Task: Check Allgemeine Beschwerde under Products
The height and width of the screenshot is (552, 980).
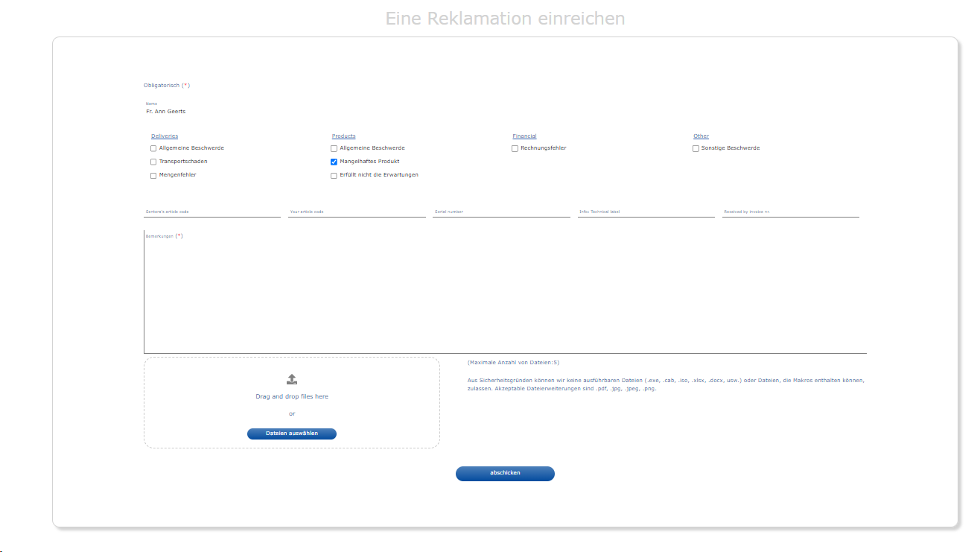Action: click(334, 148)
